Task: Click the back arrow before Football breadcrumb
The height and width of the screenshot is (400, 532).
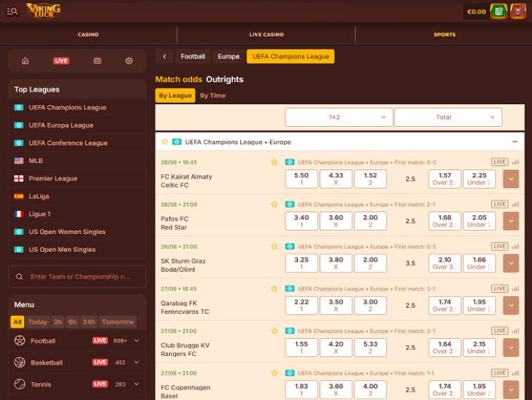Action: click(165, 57)
